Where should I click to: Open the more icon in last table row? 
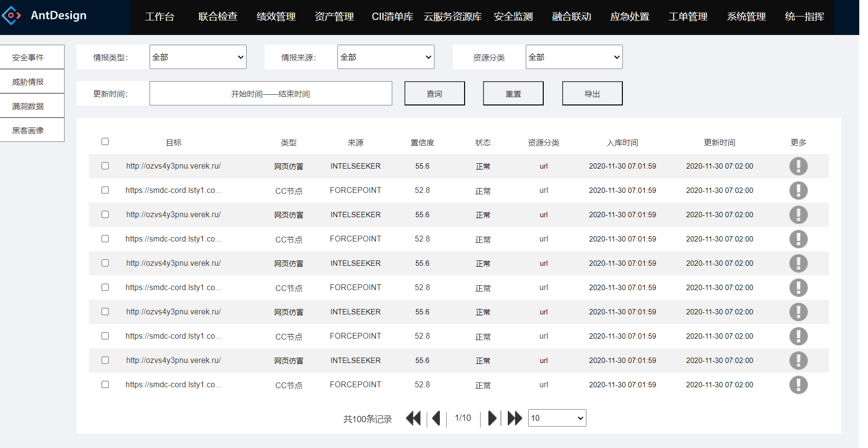click(798, 385)
